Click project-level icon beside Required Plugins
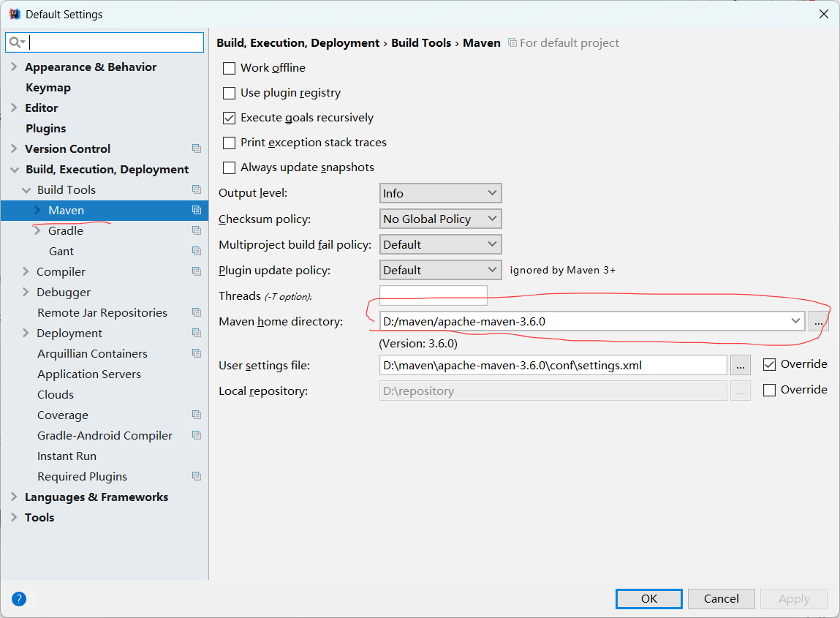The image size is (840, 618). coord(197,476)
